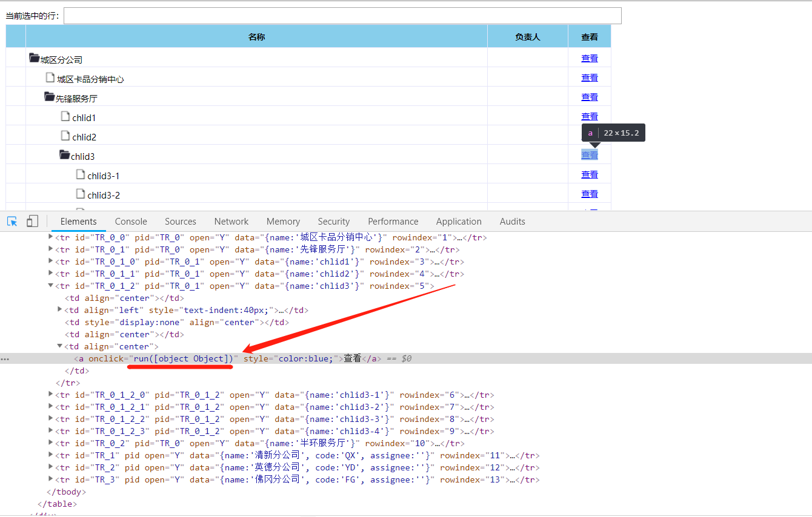Expand the tr node TR_0_1_2_1
Image resolution: width=812 pixels, height=517 pixels.
pyautogui.click(x=50, y=407)
